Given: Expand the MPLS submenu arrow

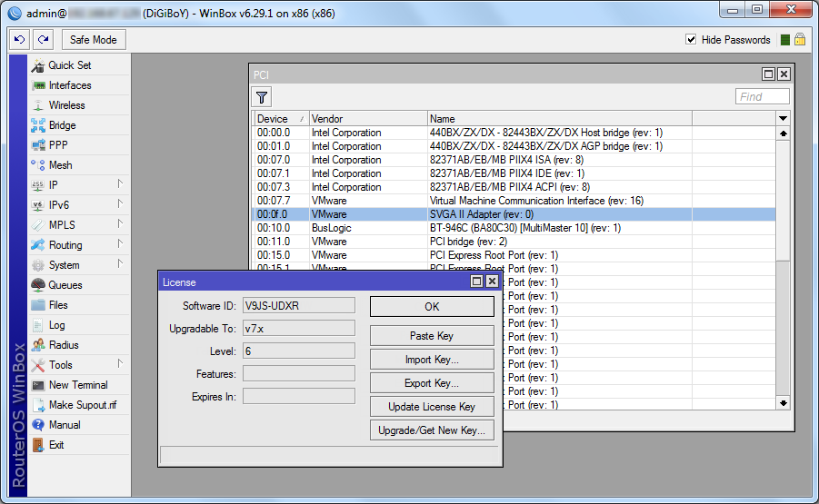Looking at the screenshot, I should coord(120,223).
